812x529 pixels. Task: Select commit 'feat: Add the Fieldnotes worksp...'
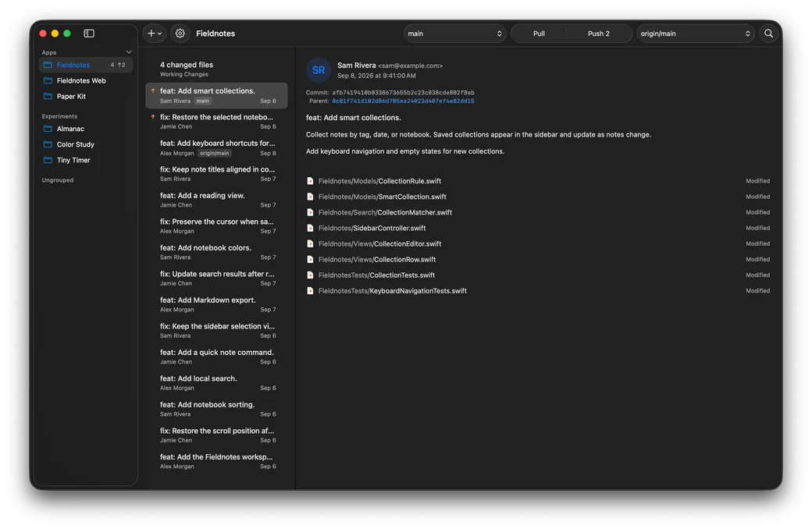[x=216, y=461]
